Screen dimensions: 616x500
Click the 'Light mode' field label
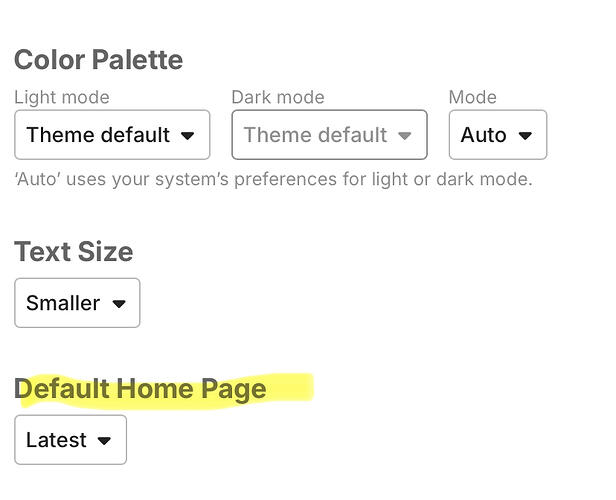tap(62, 97)
